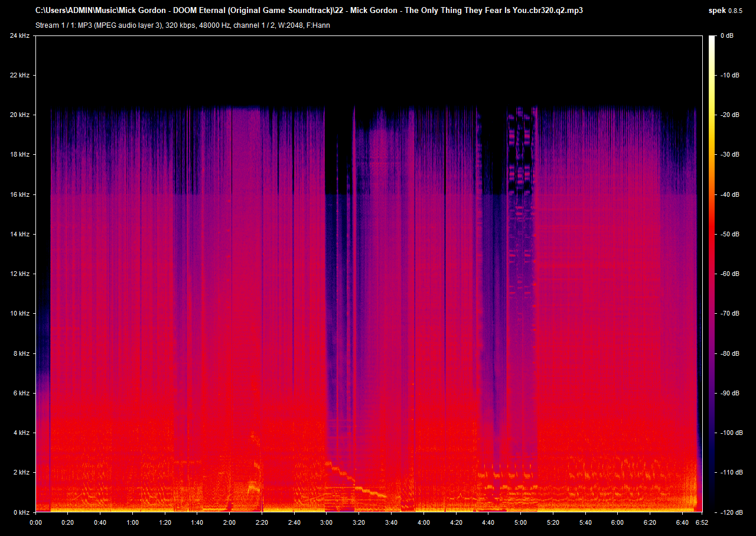Click the 14 kHz frequency axis label
756x536 pixels.
click(19, 234)
